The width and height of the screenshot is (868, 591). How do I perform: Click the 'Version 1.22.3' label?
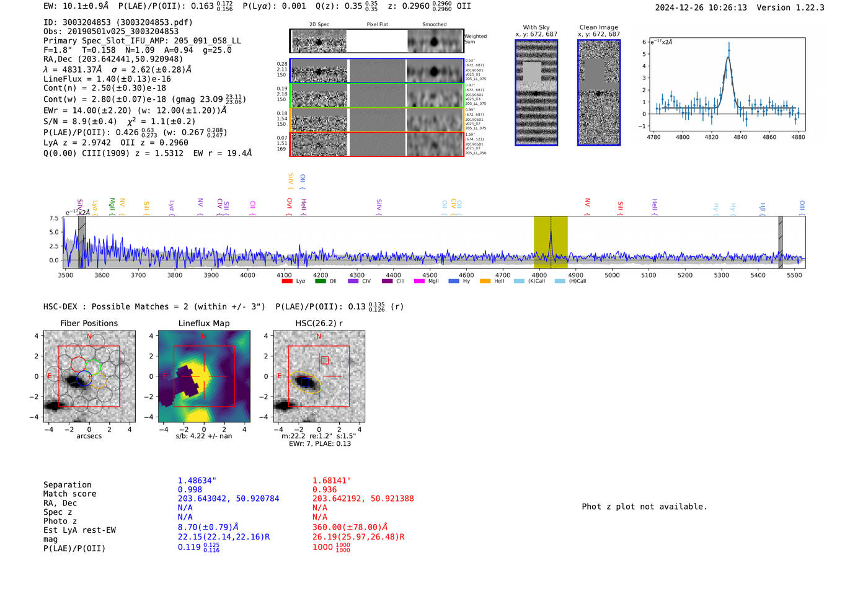[790, 8]
